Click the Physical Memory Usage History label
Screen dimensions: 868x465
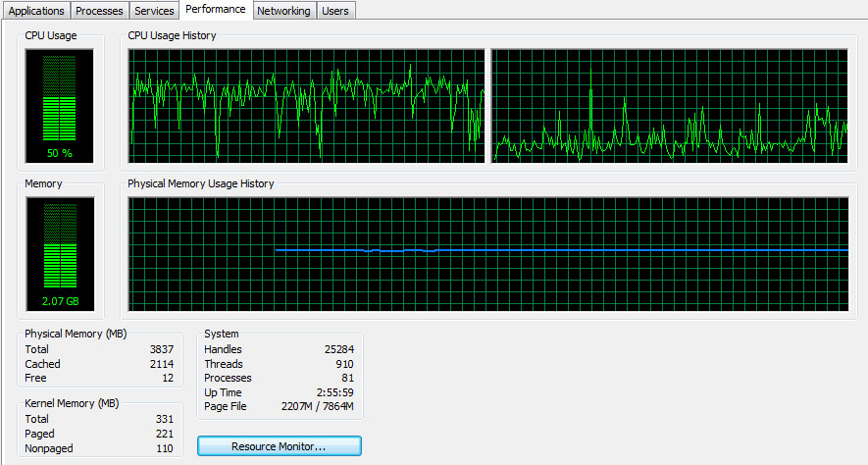[x=200, y=183]
